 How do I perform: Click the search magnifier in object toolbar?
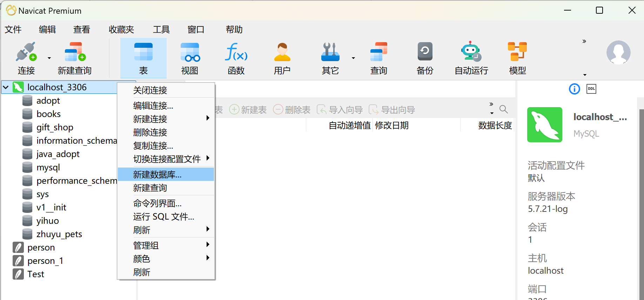coord(504,109)
